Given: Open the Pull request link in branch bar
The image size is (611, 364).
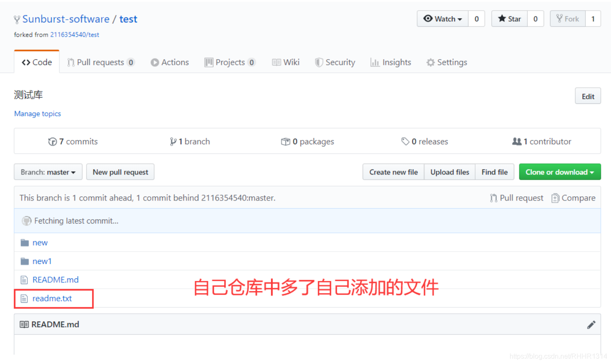Looking at the screenshot, I should 517,198.
